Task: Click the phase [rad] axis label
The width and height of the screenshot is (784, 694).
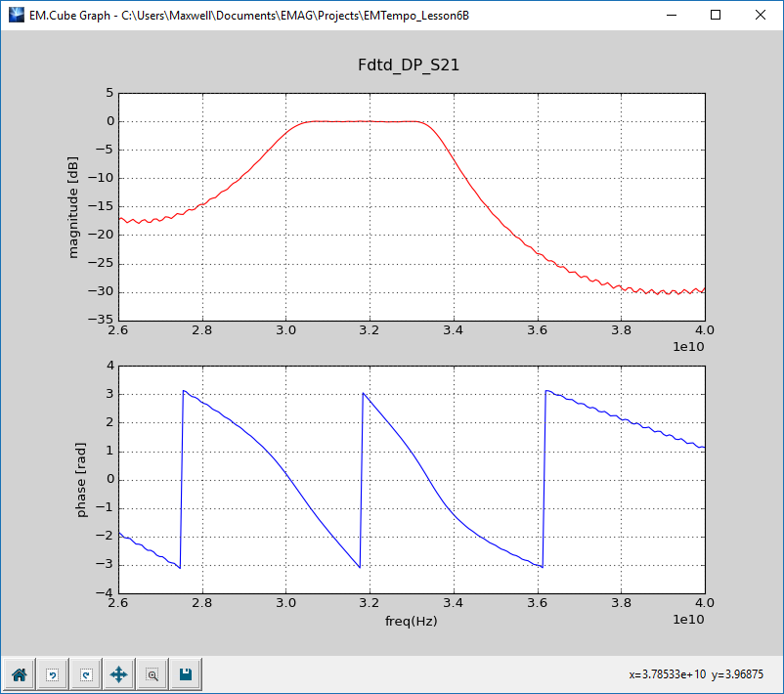Action: pyautogui.click(x=82, y=479)
